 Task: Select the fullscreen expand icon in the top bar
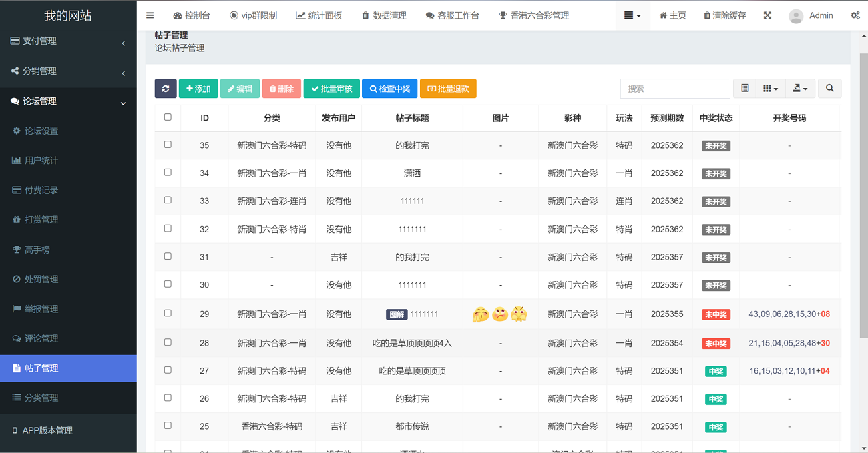click(767, 15)
